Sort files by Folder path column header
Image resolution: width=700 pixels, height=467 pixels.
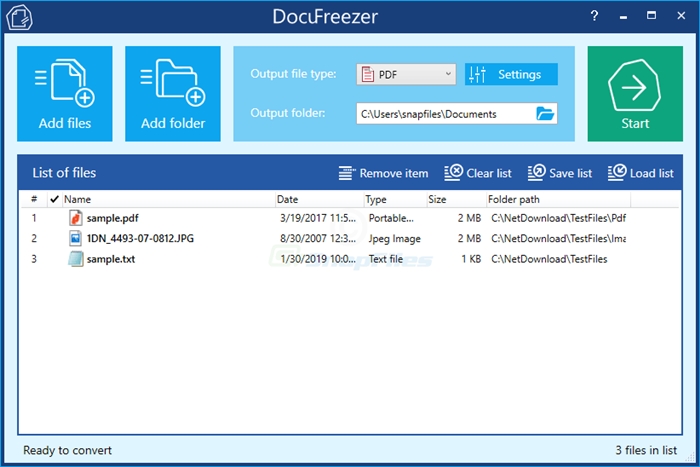[x=558, y=199]
